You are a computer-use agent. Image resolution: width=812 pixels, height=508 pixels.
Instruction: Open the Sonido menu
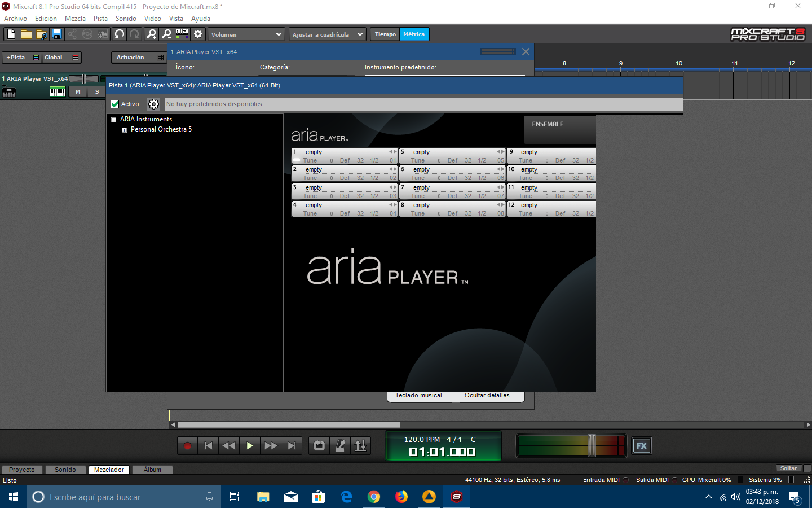[126, 19]
